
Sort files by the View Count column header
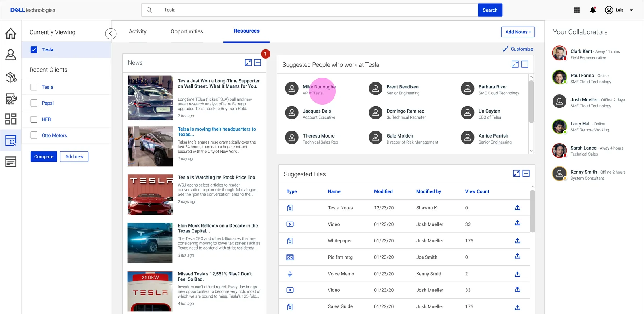pyautogui.click(x=477, y=191)
